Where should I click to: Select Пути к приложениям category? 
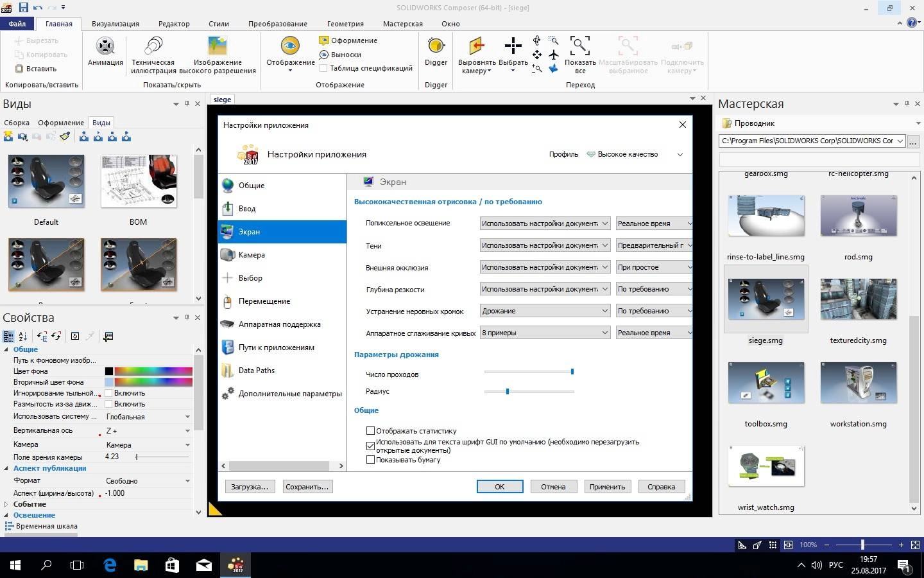[x=282, y=347]
